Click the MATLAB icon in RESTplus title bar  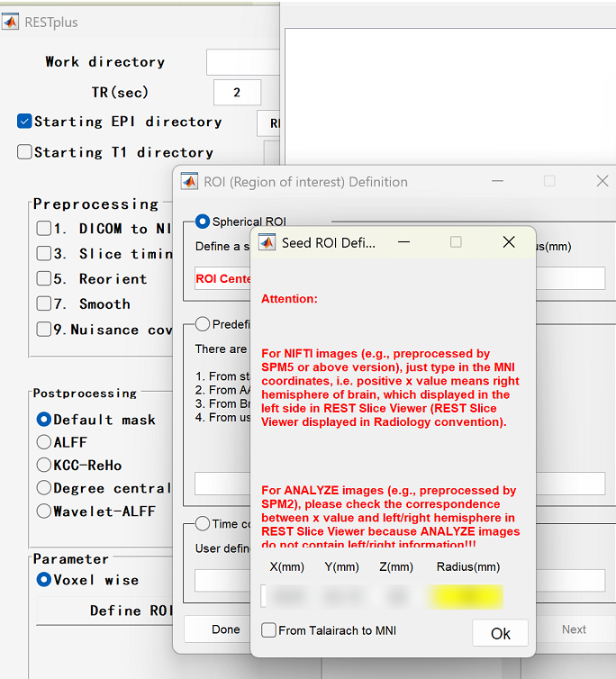(11, 22)
